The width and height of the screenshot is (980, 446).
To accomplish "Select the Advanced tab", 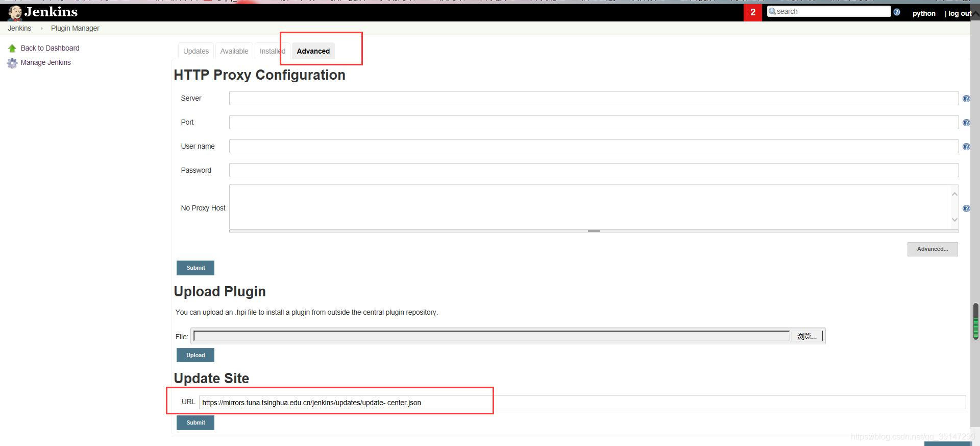I will coord(313,51).
